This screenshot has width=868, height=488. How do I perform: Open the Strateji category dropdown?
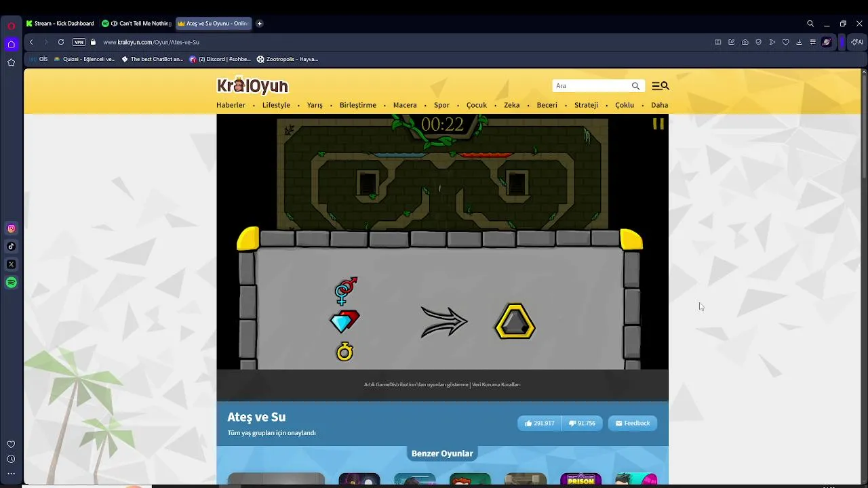(586, 105)
